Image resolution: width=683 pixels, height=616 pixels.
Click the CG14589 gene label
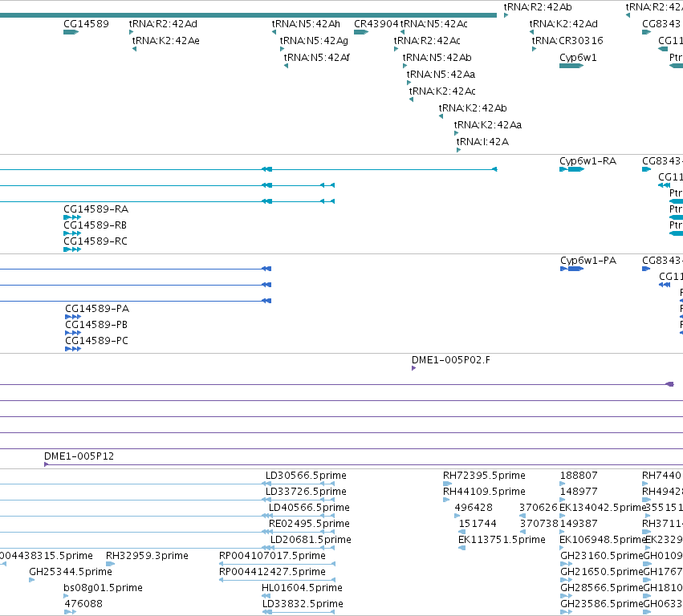tap(86, 24)
